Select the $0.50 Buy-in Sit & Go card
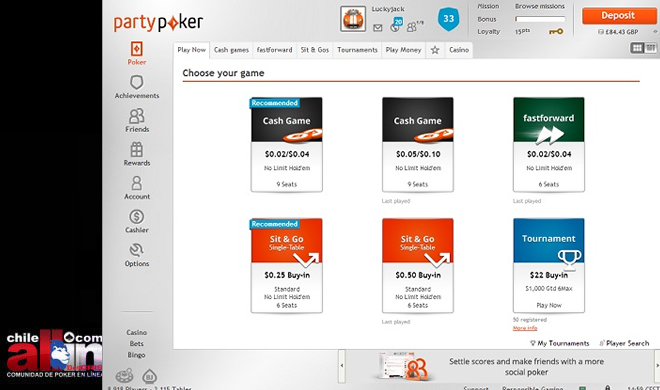The image size is (660, 390). [418, 265]
